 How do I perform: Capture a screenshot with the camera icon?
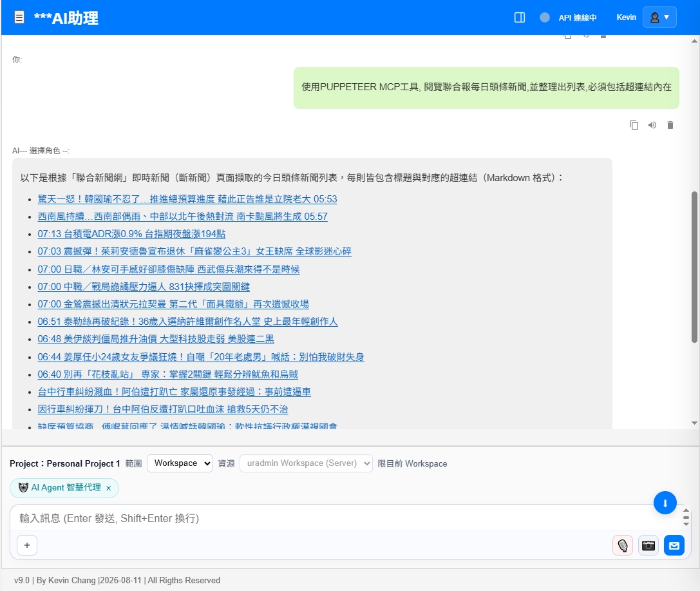point(648,545)
